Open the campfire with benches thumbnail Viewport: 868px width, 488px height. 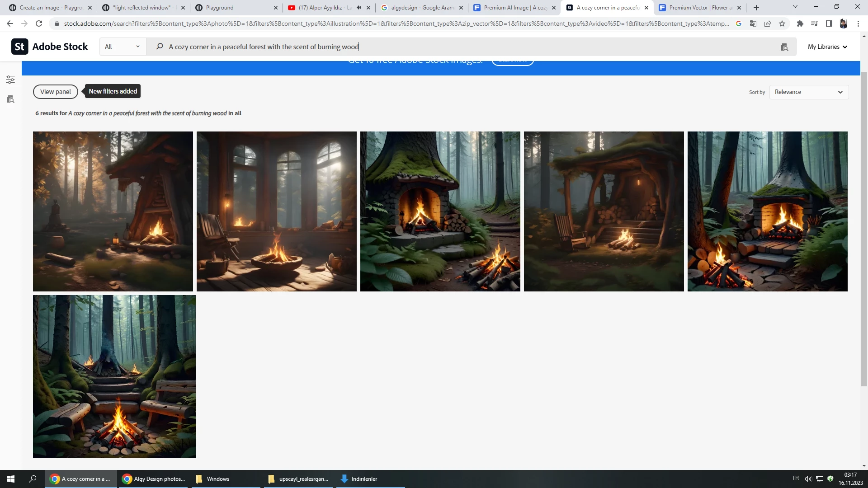point(114,376)
